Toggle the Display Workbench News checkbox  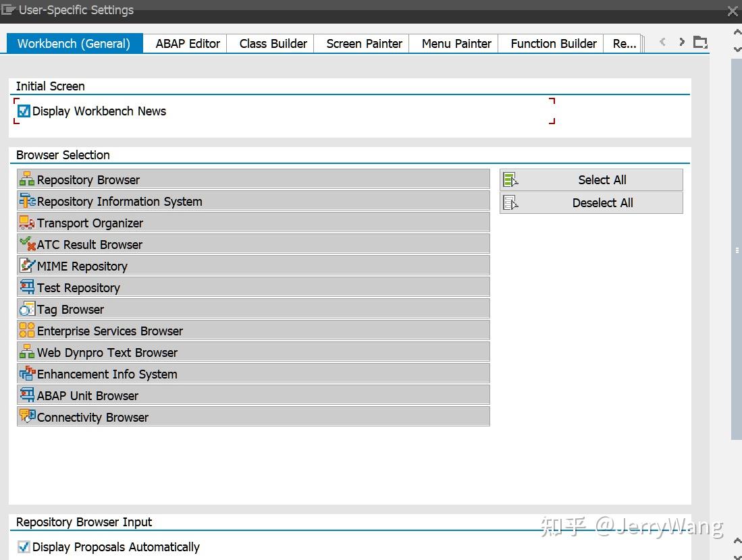pyautogui.click(x=24, y=111)
